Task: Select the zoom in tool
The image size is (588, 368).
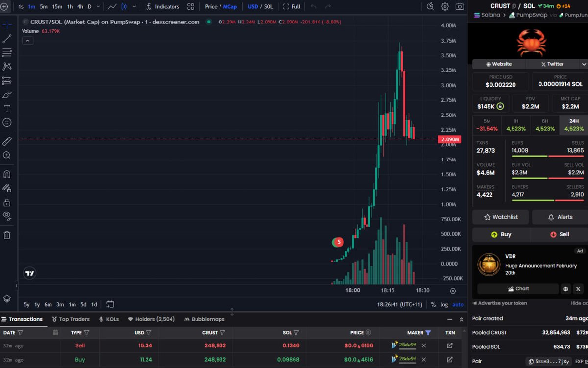Action: pos(7,155)
